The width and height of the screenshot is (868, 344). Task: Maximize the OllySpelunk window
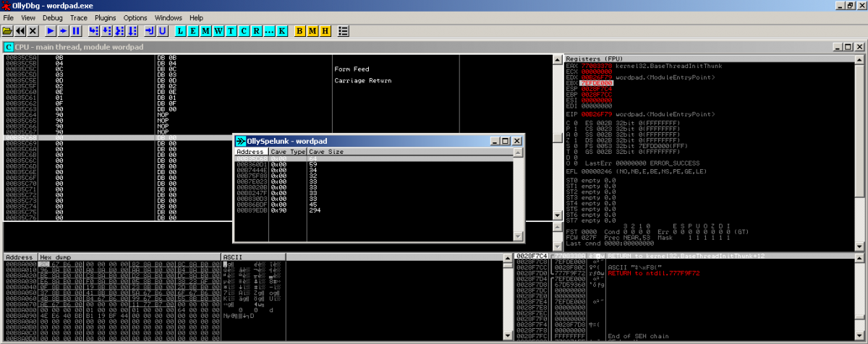pos(505,140)
